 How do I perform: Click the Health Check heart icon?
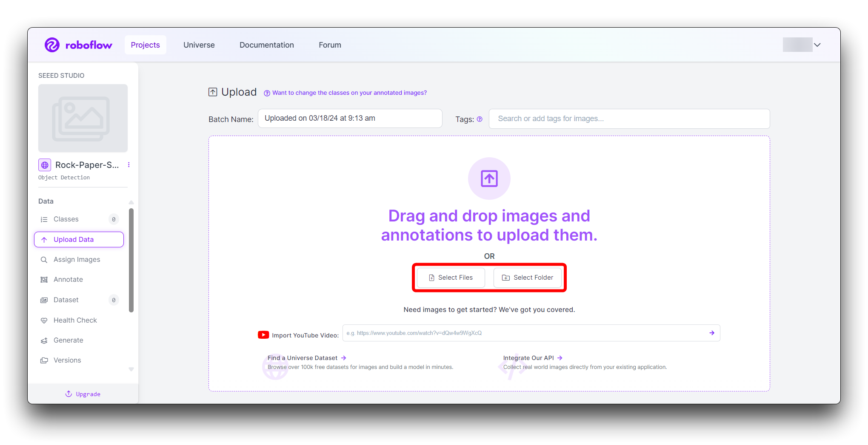(44, 320)
